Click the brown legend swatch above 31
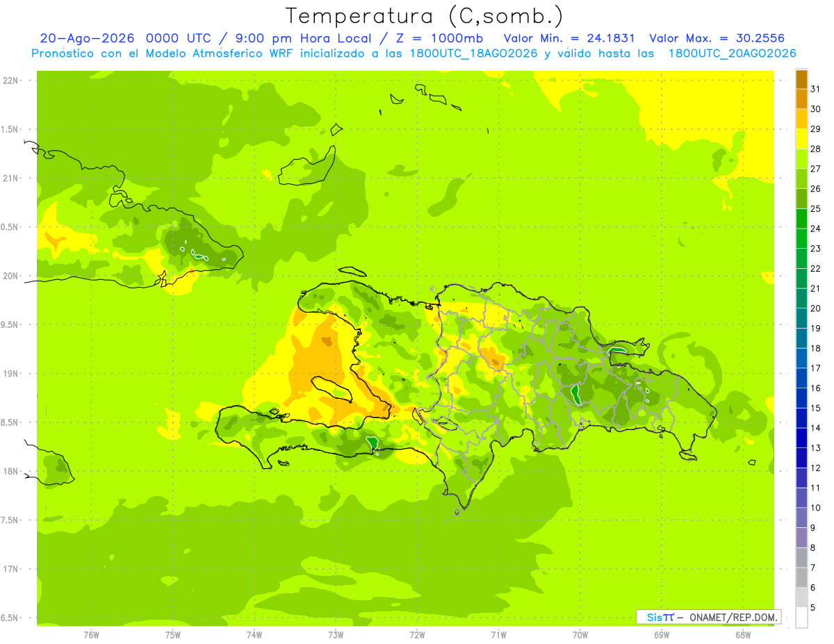This screenshot has width=834, height=644. tap(801, 79)
